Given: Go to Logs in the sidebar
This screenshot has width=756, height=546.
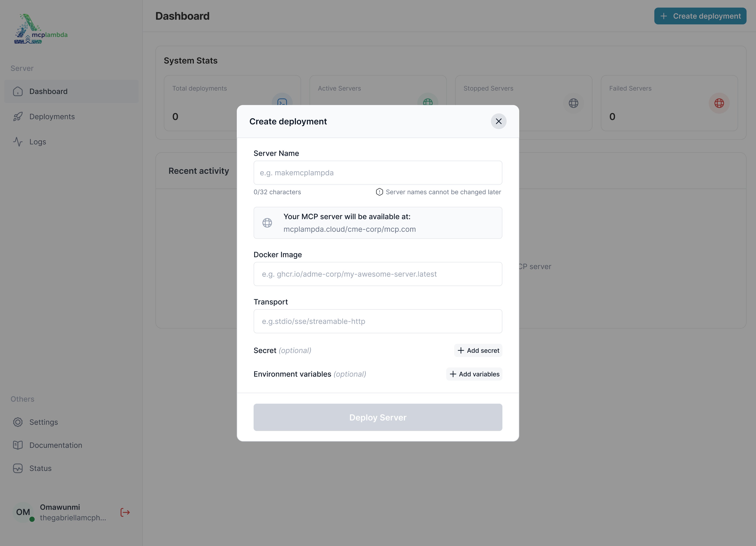Looking at the screenshot, I should click(x=38, y=142).
